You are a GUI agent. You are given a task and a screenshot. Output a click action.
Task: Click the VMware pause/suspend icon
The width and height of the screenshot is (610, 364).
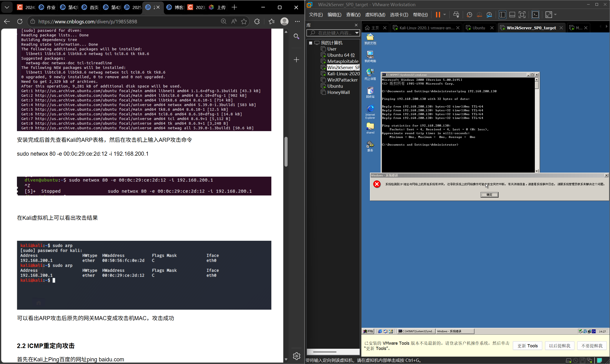coord(438,15)
